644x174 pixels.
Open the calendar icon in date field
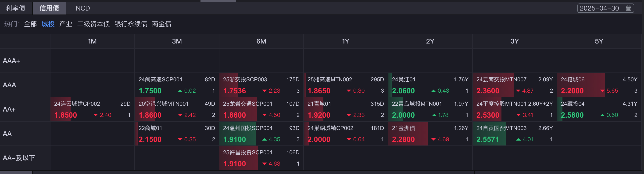coord(628,8)
